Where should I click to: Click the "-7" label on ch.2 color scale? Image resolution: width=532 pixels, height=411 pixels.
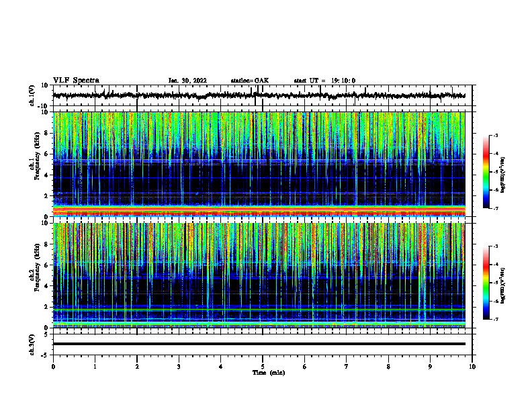coord(495,320)
